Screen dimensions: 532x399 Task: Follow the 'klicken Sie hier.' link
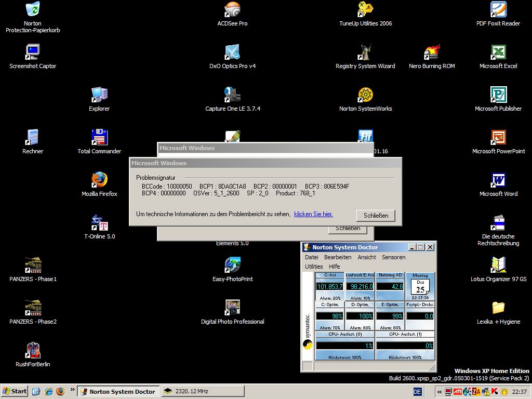[313, 214]
